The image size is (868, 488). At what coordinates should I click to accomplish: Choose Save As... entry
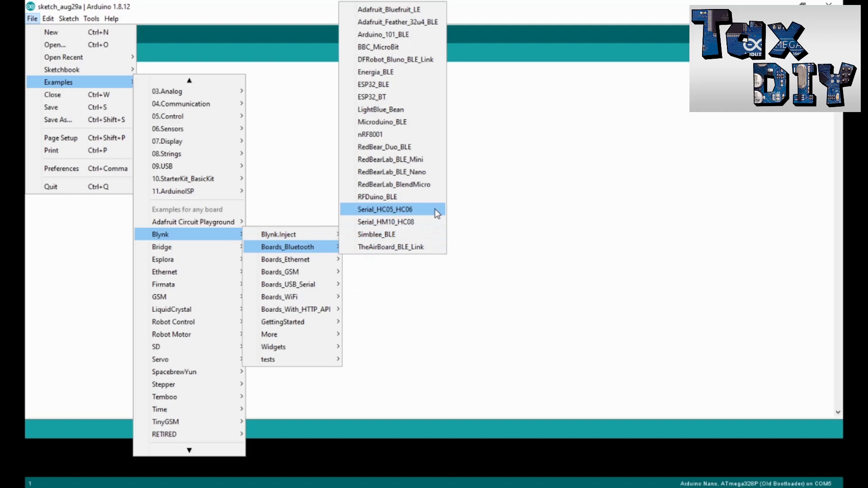pyautogui.click(x=80, y=120)
